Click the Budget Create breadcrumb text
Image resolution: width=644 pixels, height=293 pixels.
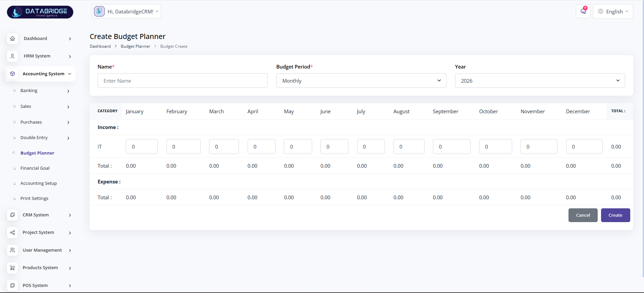pyautogui.click(x=174, y=46)
